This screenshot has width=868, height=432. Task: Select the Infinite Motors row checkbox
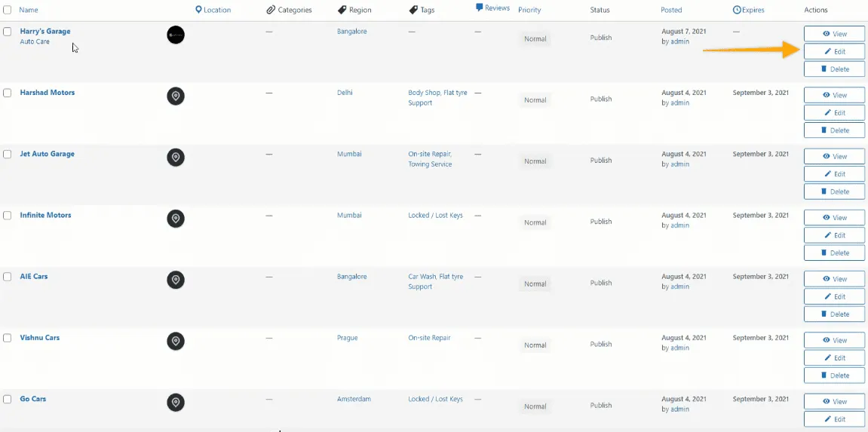[x=8, y=216]
